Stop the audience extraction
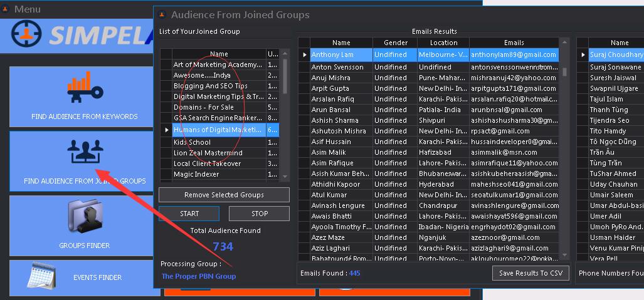This screenshot has height=300, width=644. pos(259,214)
